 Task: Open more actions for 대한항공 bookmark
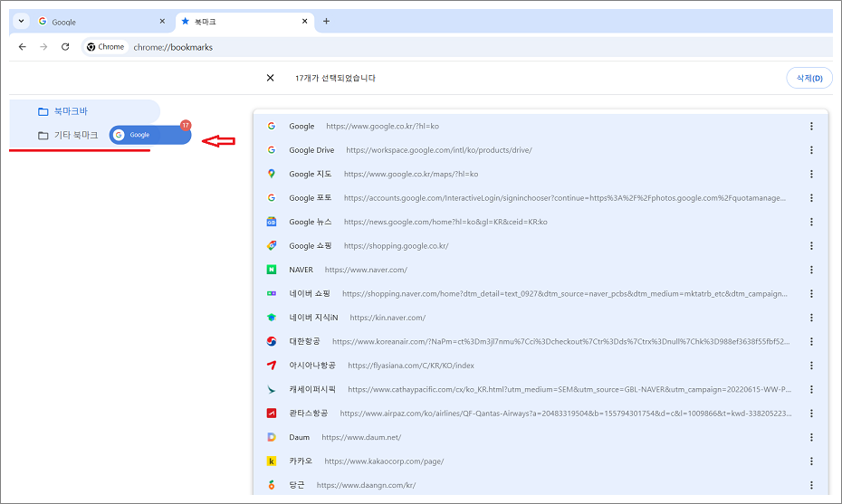point(811,341)
